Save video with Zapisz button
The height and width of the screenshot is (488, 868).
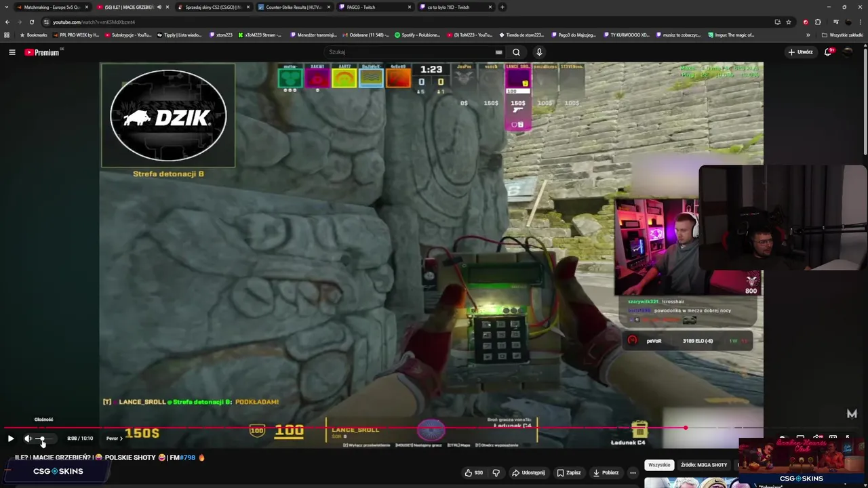[568, 472]
